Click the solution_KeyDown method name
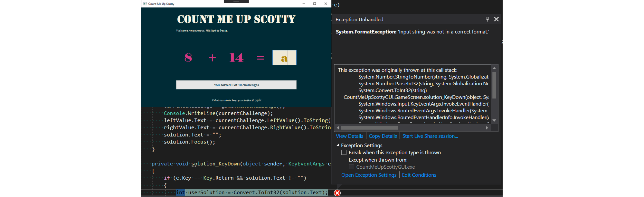Viewport: 644px width, 197px height. (x=215, y=164)
